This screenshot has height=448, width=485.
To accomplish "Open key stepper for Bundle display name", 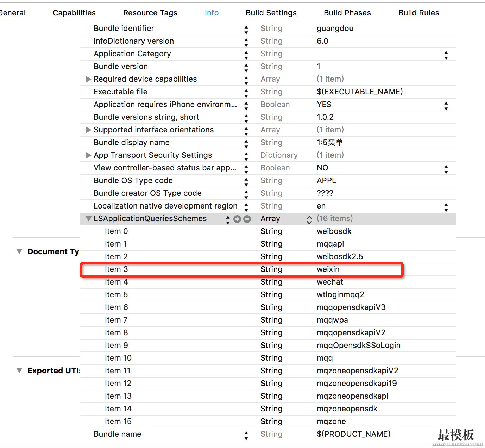I will (246, 144).
